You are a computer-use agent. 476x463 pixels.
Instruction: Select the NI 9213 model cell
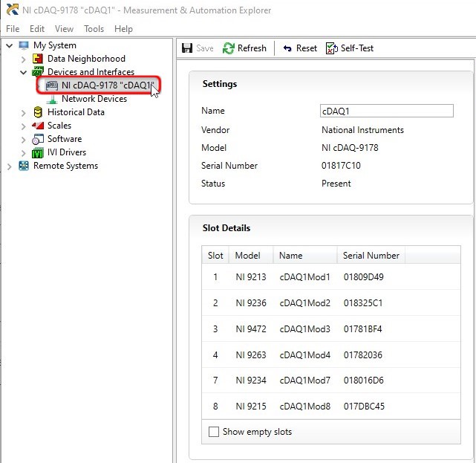pos(251,276)
